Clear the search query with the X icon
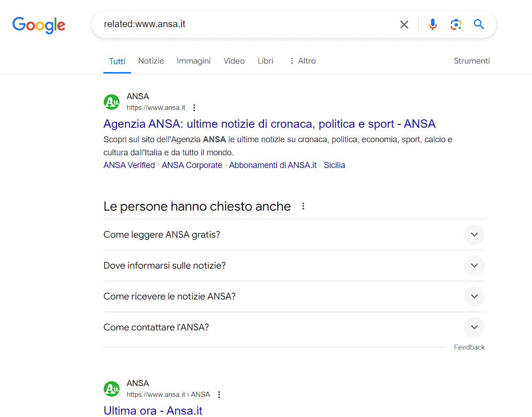The image size is (532, 417). (x=404, y=24)
